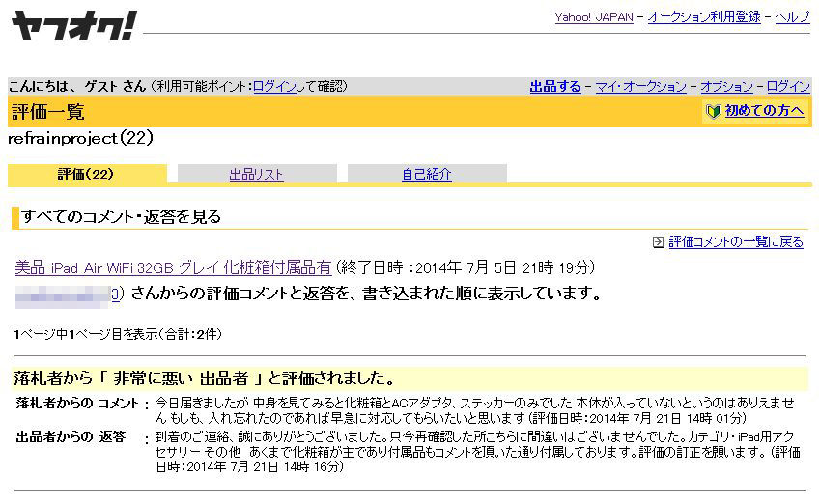Click the ログイン link in the top-right navigation bar
This screenshot has height=504, width=820.
pyautogui.click(x=788, y=86)
